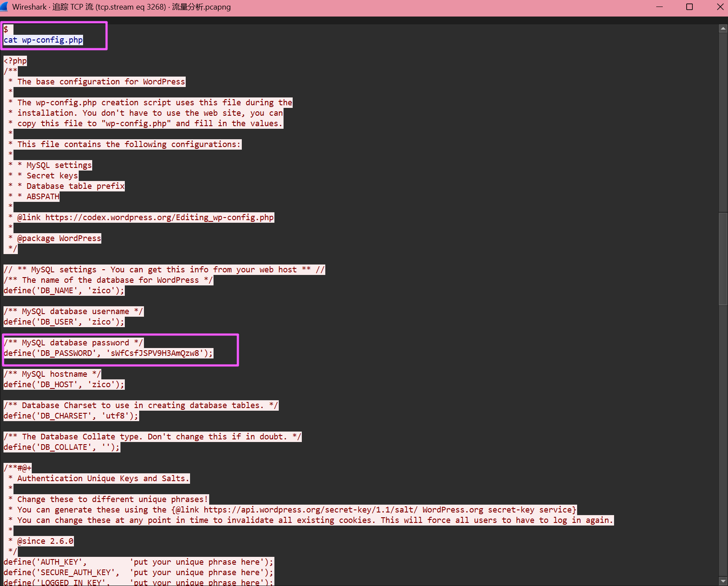
Task: Click the Wireshark shark fin icon
Action: pyautogui.click(x=4, y=7)
